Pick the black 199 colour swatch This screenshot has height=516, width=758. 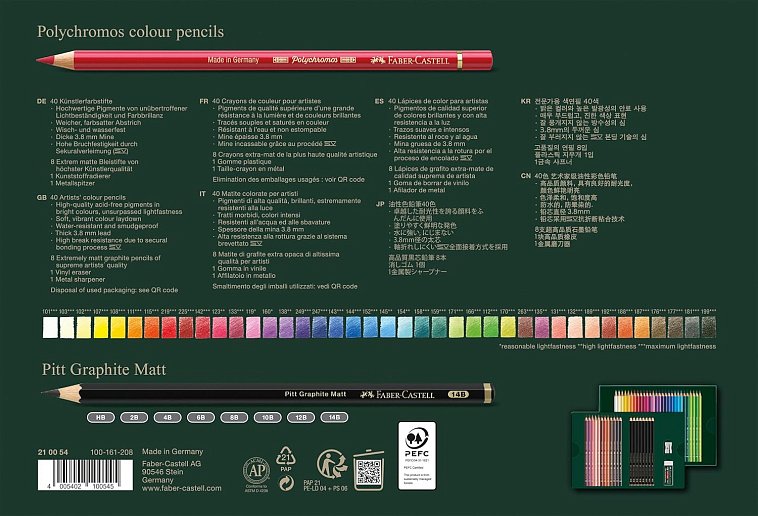tap(708, 327)
